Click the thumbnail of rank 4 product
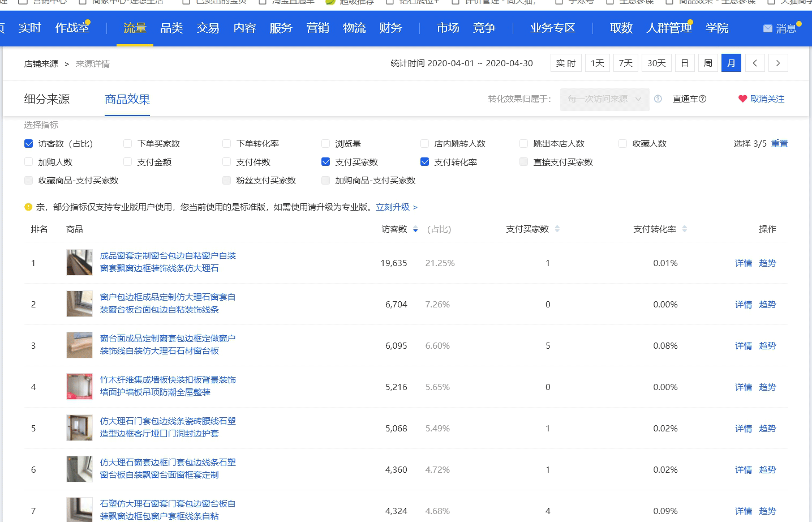Screen dimensions: 812x522 click(x=79, y=387)
